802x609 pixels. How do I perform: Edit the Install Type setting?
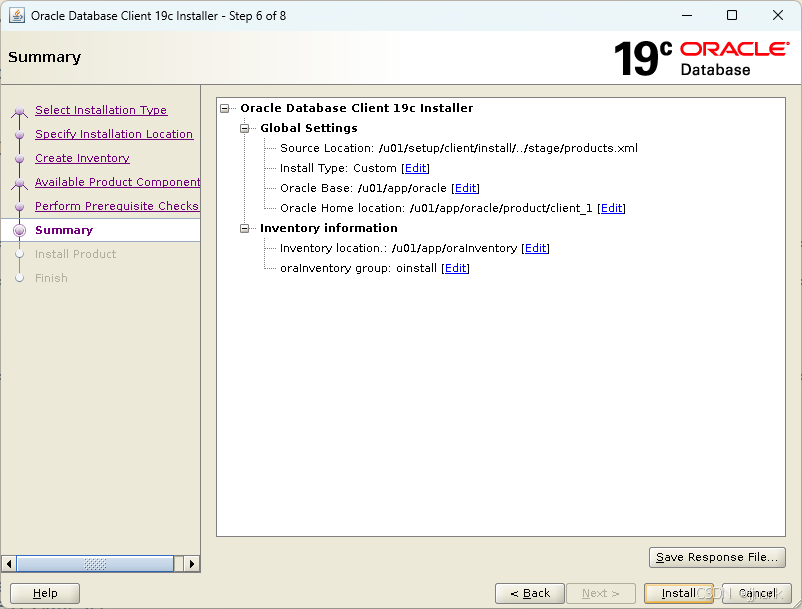tap(416, 168)
